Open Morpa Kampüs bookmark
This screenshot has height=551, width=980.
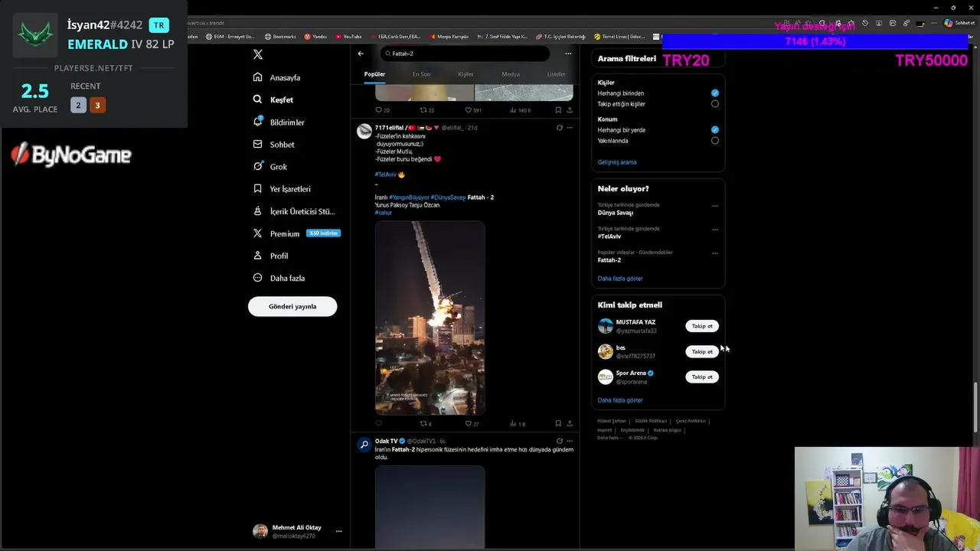449,37
